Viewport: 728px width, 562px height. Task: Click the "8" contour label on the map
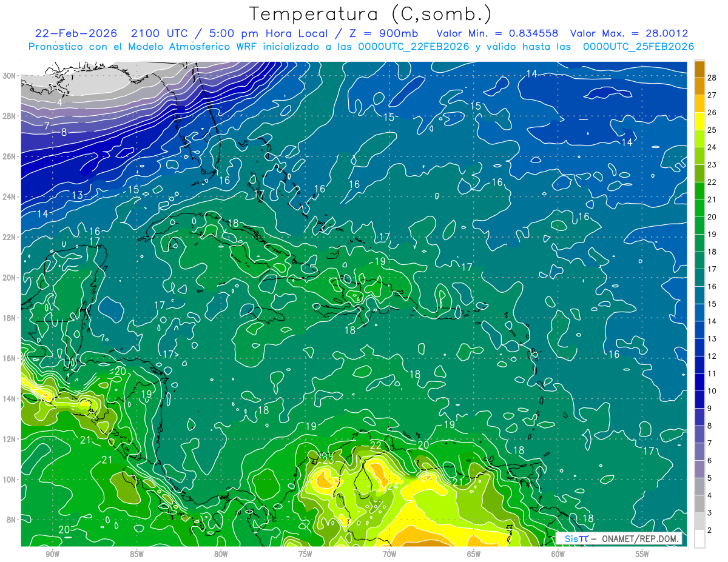[x=64, y=132]
